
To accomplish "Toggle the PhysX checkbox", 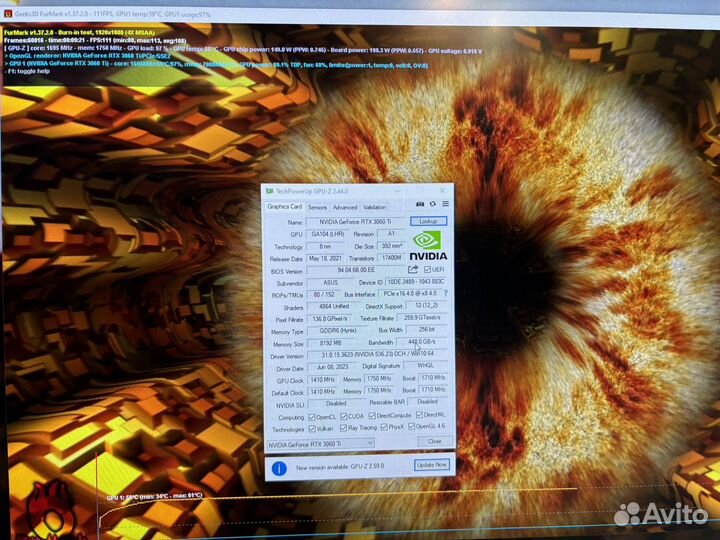I will (384, 427).
